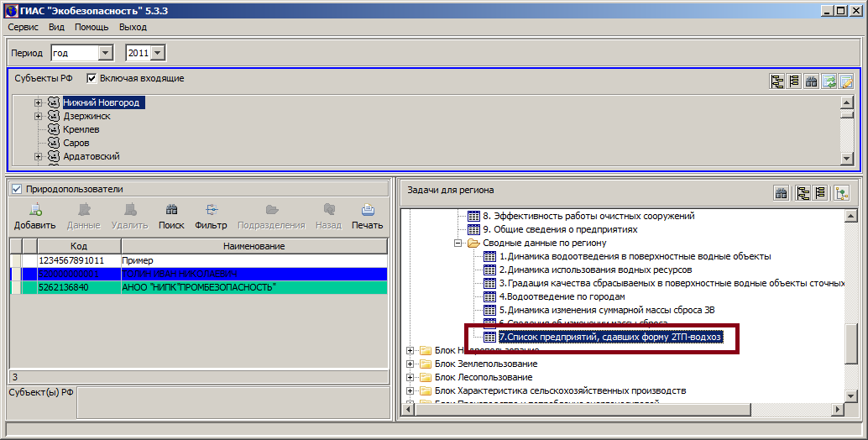
Task: Toggle the Включая входящие checkbox
Action: 92,79
